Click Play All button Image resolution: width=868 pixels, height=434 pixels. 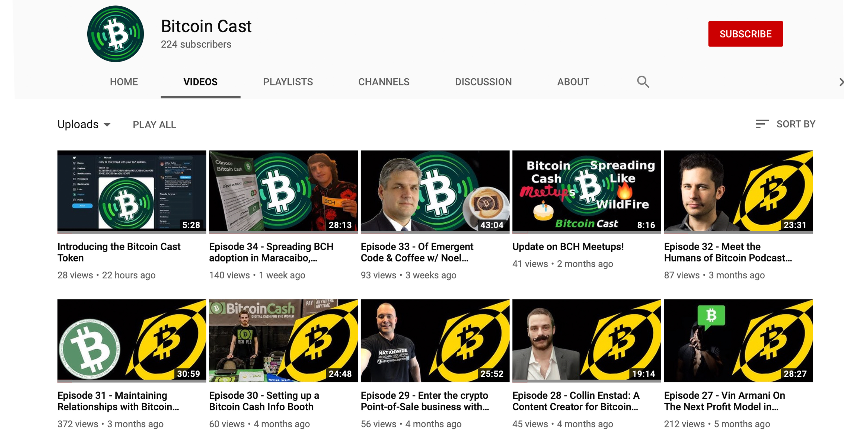click(154, 125)
